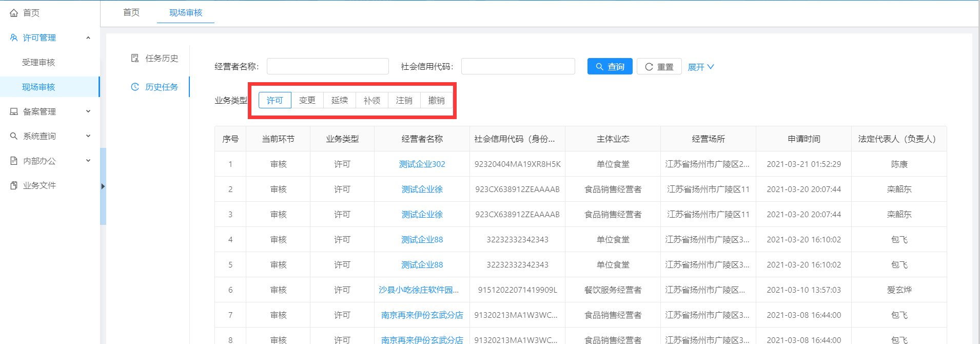Switch to the 首页 tab
This screenshot has width=980, height=344.
click(131, 12)
